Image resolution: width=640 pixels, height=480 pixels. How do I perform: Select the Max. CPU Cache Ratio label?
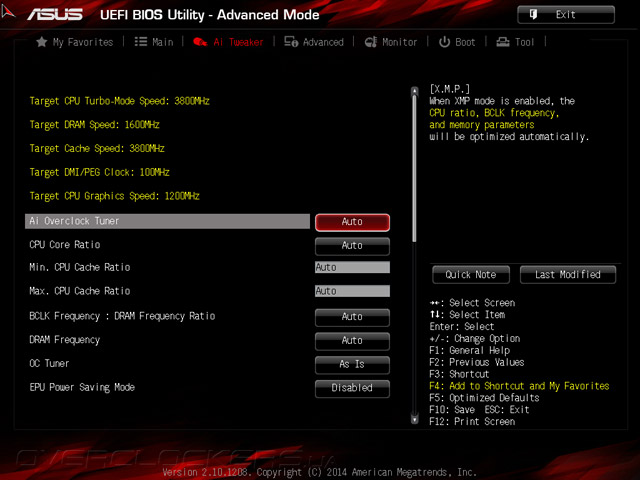[x=80, y=291]
